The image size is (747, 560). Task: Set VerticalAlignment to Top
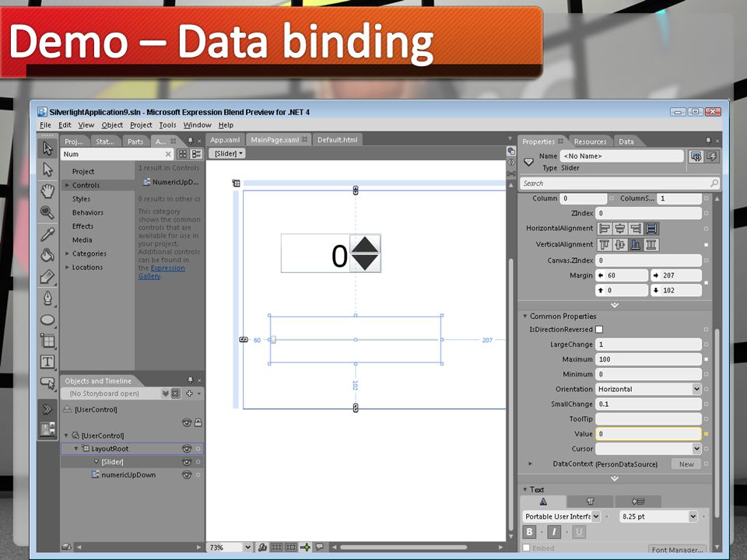click(x=604, y=245)
